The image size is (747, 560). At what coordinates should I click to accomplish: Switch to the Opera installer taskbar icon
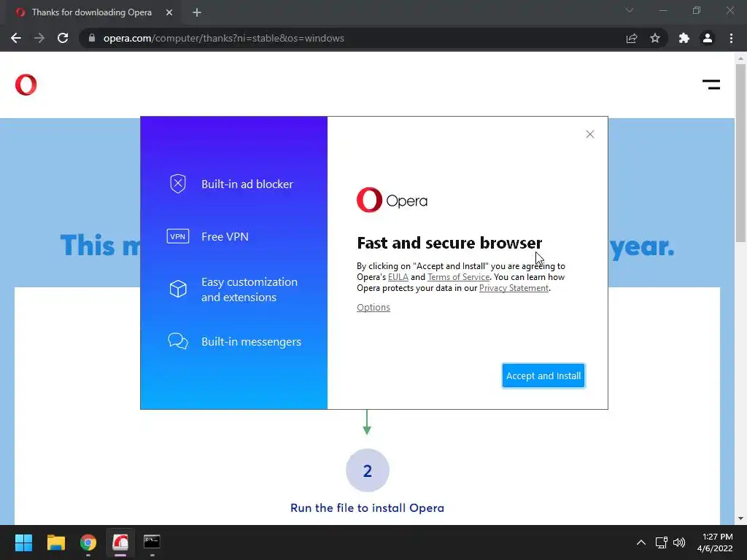[120, 542]
